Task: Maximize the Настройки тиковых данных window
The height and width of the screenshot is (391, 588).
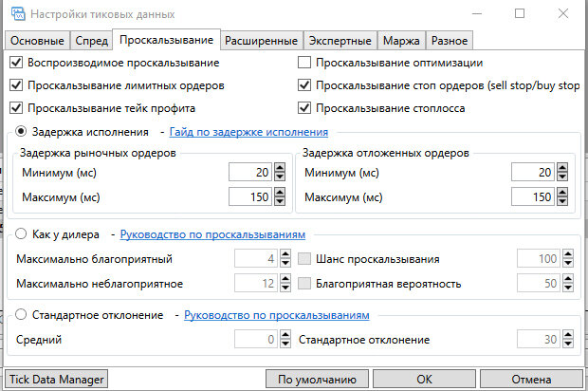Action: click(520, 14)
